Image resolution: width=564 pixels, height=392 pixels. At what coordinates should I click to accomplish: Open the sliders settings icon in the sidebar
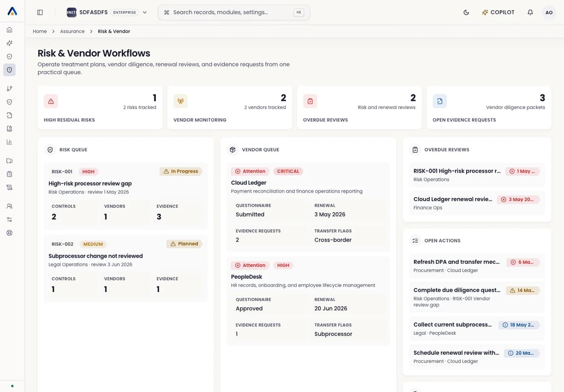coord(9,219)
